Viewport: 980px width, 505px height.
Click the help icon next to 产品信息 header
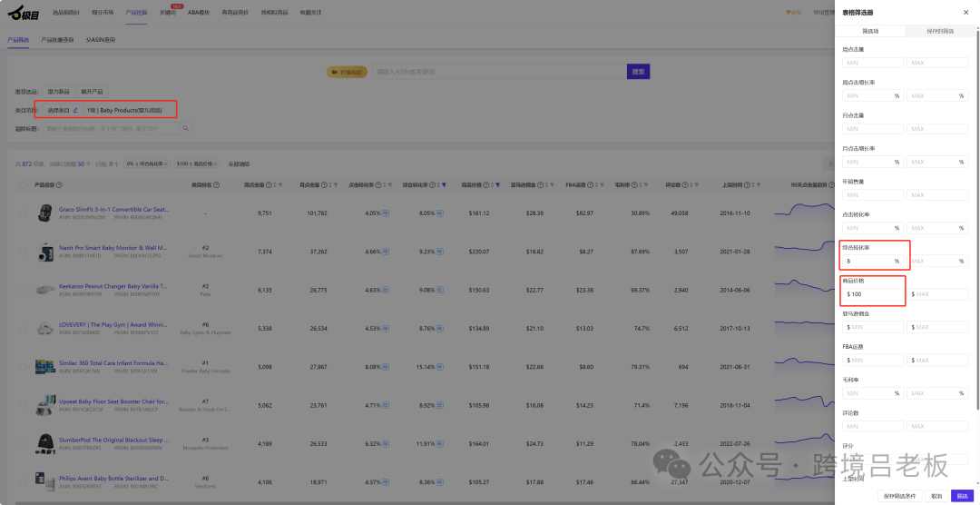pos(59,184)
